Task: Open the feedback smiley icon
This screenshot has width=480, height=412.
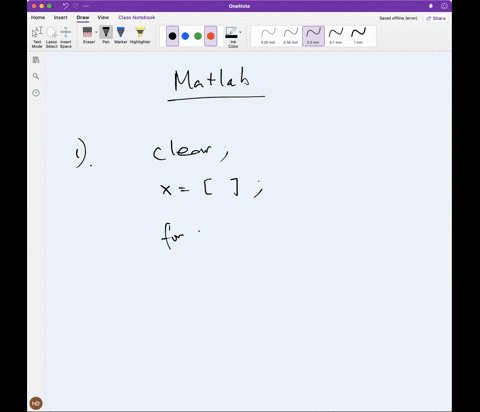Action: click(444, 6)
